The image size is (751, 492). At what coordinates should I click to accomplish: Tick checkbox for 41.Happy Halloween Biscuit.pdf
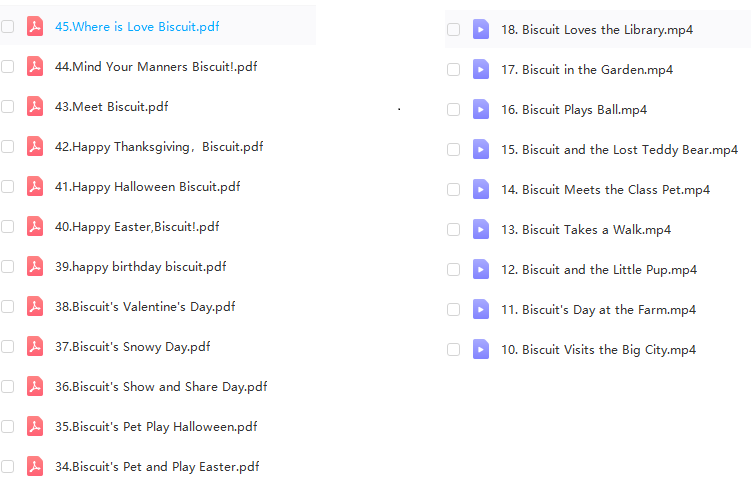(7, 186)
